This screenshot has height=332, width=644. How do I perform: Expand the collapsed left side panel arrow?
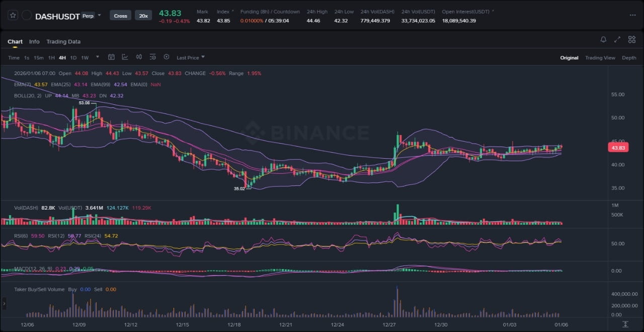click(x=5, y=303)
